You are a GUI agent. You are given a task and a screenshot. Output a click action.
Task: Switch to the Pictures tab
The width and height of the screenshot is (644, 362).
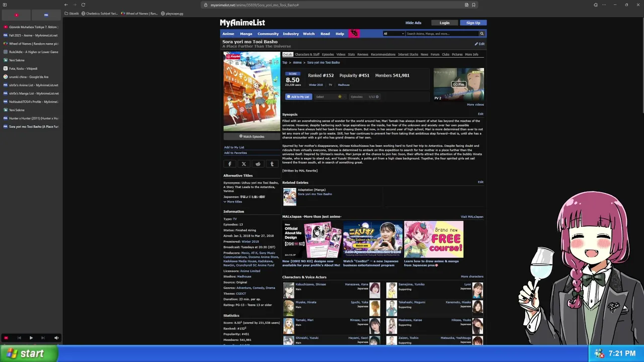point(457,54)
